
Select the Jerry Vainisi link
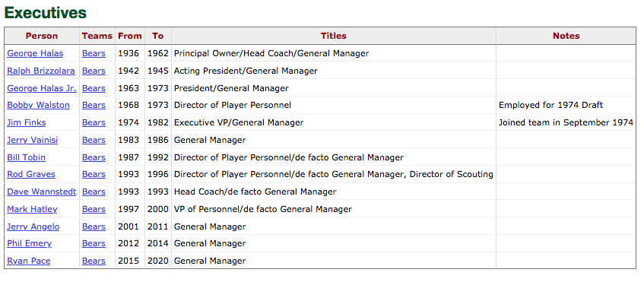[x=33, y=140]
